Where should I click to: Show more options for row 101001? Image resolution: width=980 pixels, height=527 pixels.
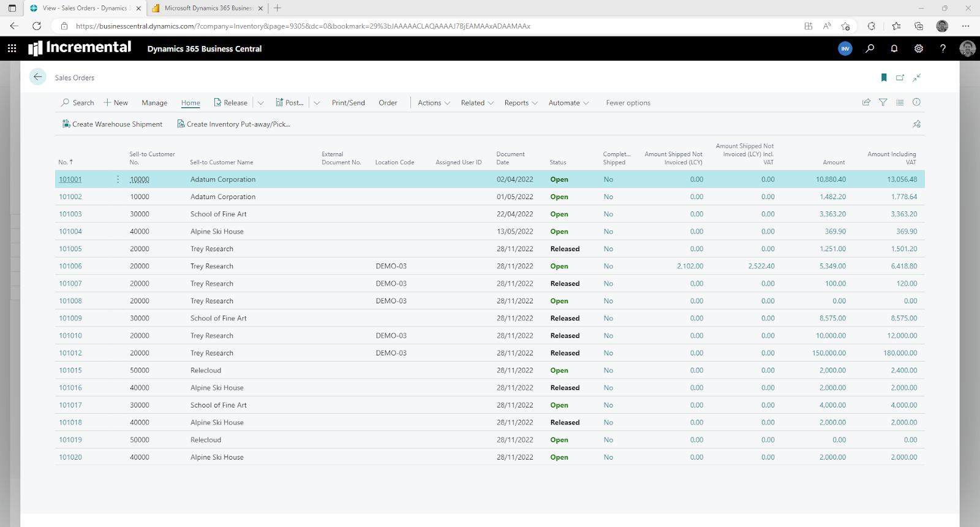point(118,180)
